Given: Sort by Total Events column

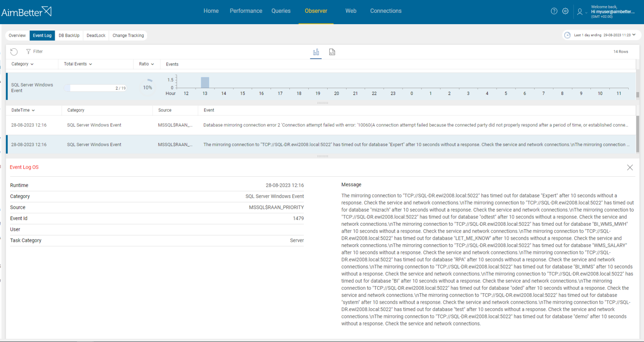Looking at the screenshot, I should point(78,64).
